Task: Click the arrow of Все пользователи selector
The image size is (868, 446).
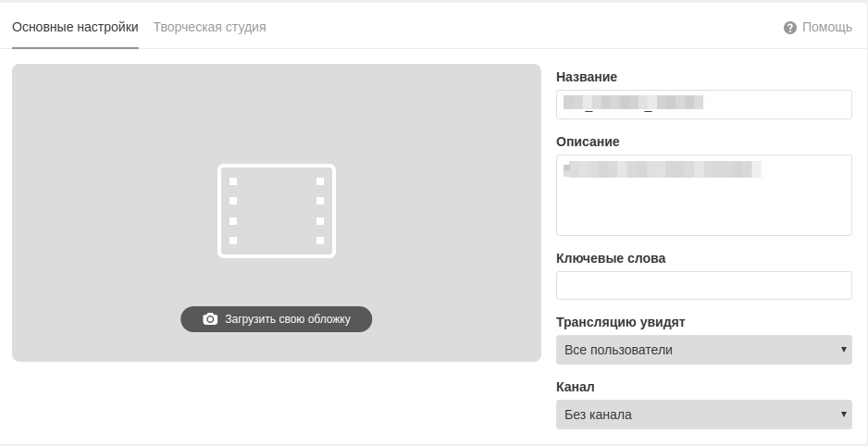Action: [843, 350]
